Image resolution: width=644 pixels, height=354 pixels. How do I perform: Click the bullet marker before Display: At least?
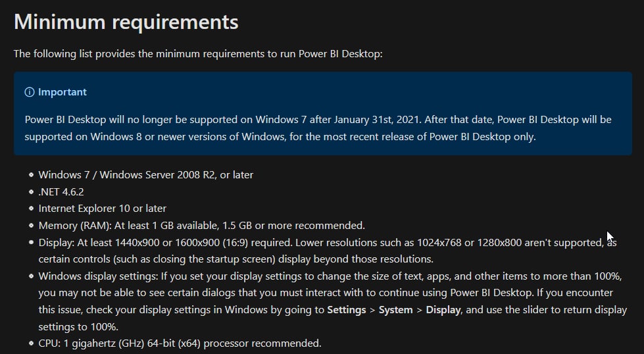coord(31,242)
